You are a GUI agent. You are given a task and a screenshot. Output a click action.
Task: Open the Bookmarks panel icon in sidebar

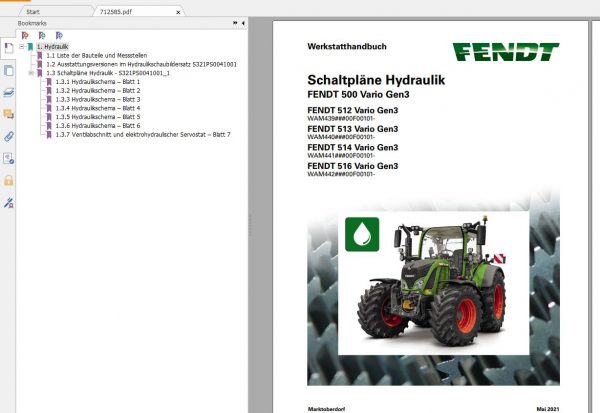(x=8, y=49)
